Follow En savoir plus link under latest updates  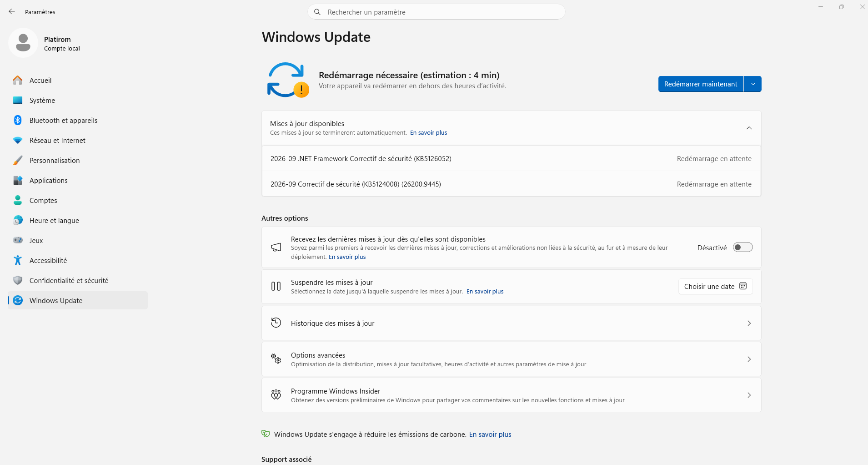coord(347,257)
